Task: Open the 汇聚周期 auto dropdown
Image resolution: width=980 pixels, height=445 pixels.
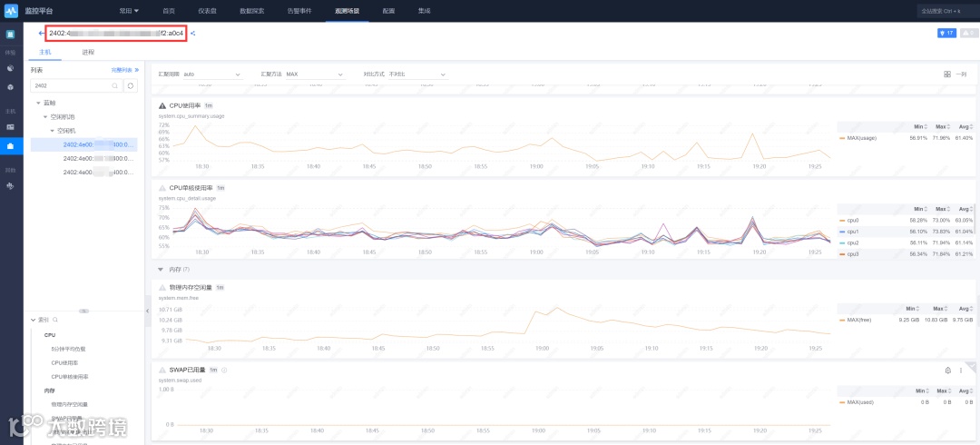Action: click(x=211, y=74)
